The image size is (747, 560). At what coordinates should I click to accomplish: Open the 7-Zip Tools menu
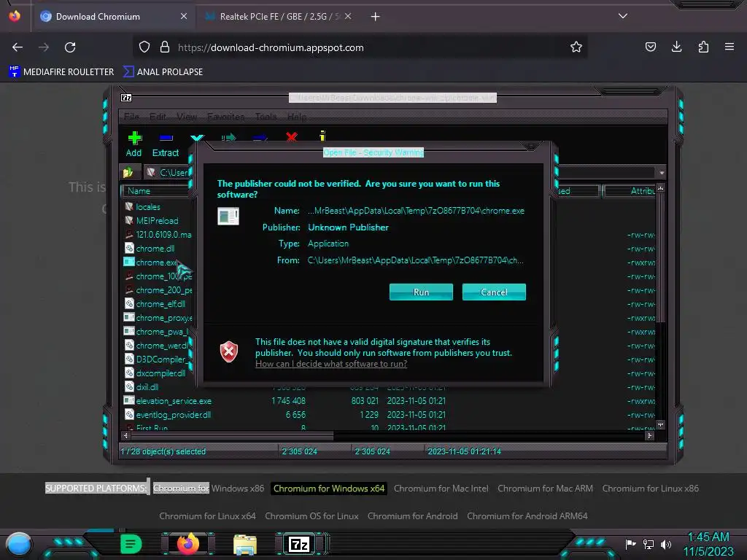(x=266, y=117)
